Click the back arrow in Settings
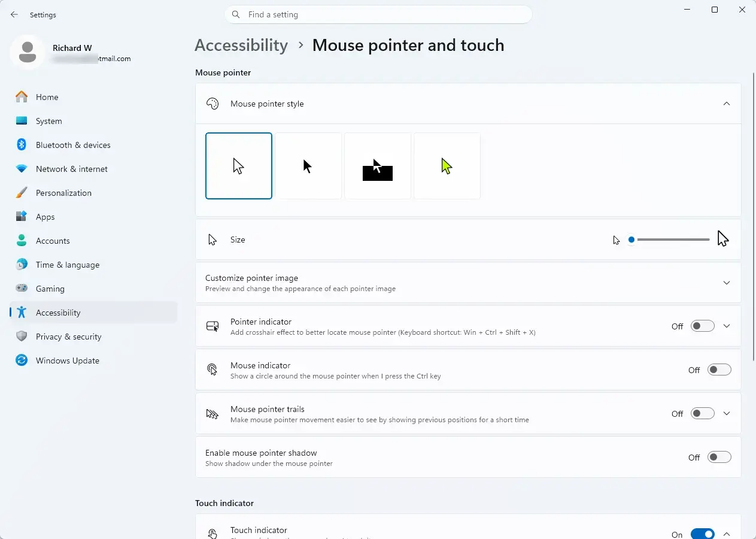 14,14
